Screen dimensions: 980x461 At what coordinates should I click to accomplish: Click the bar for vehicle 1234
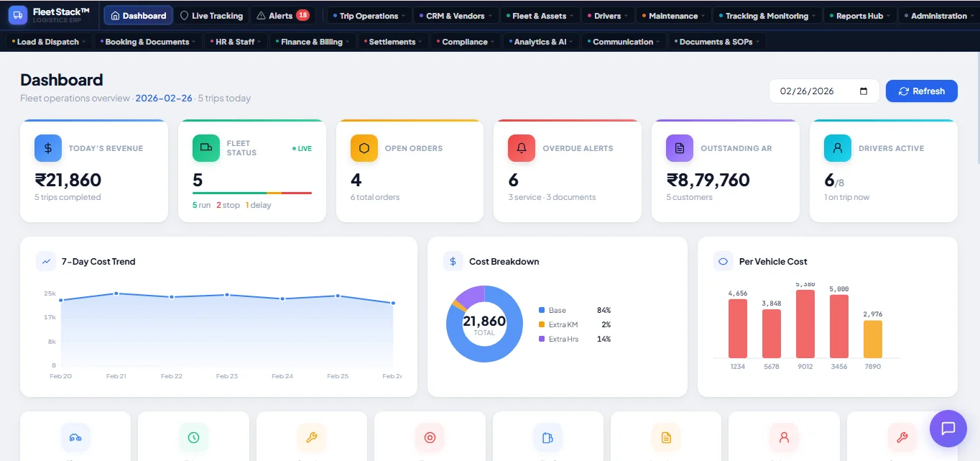click(738, 329)
